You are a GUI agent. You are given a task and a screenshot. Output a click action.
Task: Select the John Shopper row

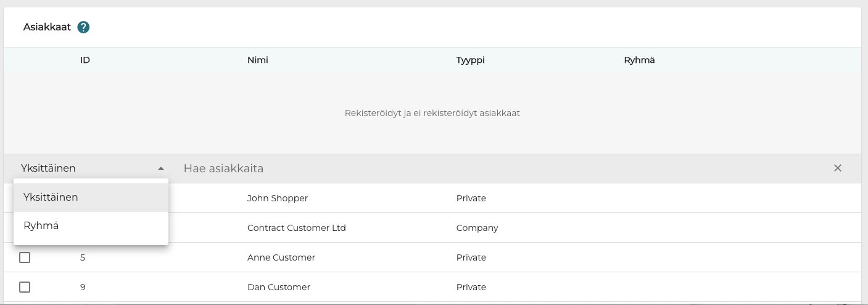[277, 198]
